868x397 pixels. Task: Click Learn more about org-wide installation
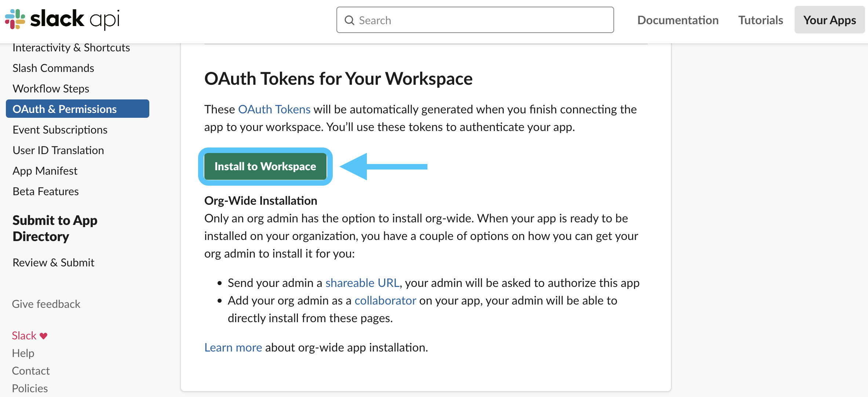[233, 347]
